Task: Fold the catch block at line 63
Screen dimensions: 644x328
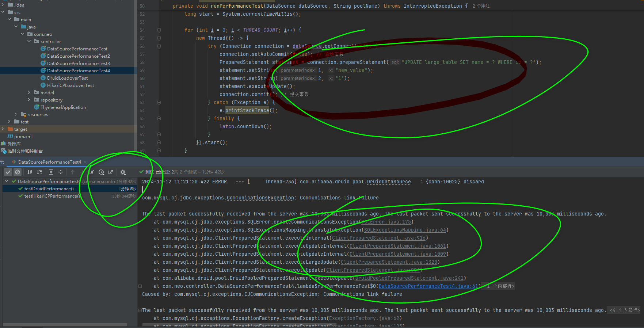Action: [159, 103]
